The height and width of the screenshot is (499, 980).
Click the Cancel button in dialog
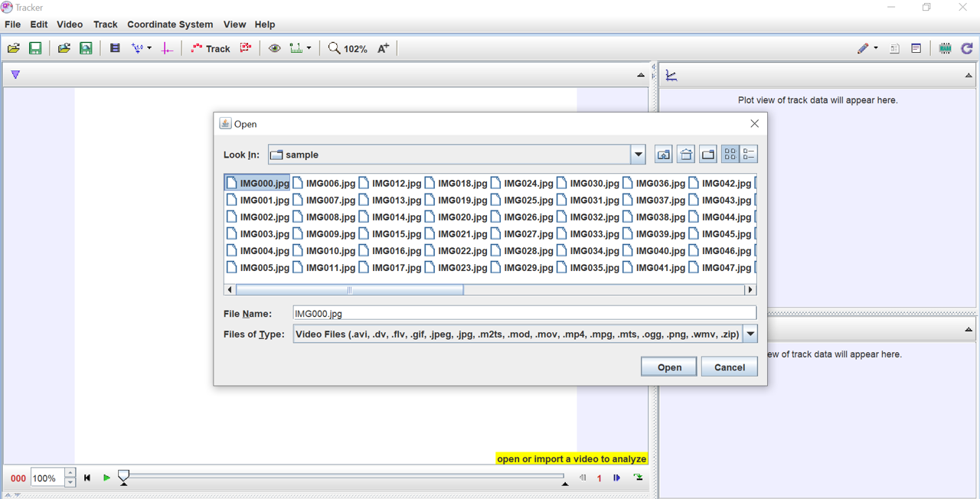[730, 367]
